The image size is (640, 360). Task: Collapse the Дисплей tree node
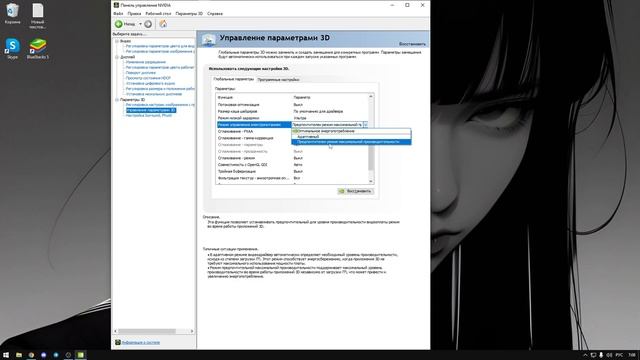(x=117, y=57)
